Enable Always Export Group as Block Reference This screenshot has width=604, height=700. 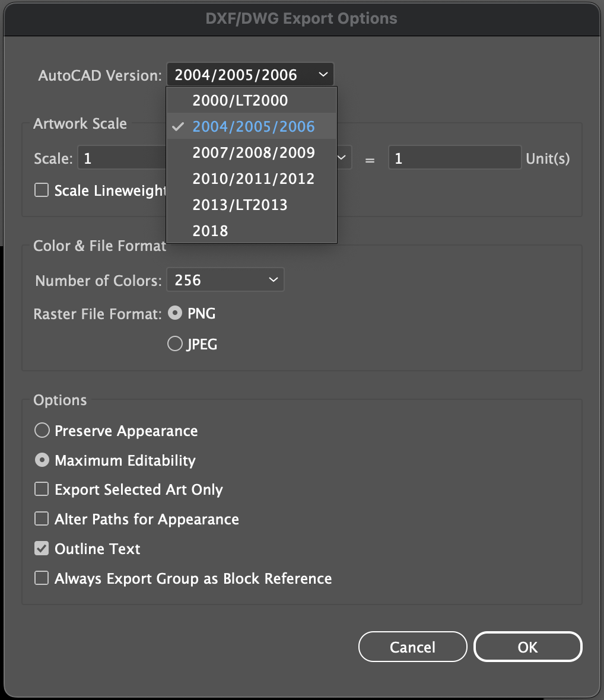tap(42, 578)
